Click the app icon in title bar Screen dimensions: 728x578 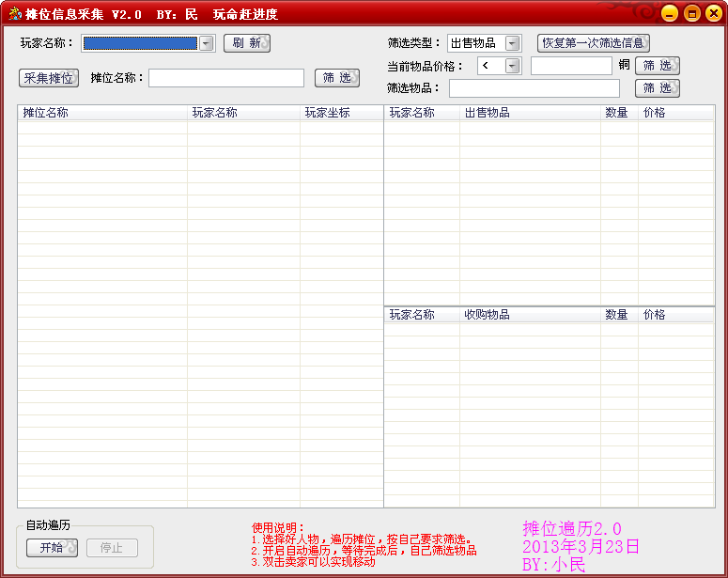tap(14, 14)
